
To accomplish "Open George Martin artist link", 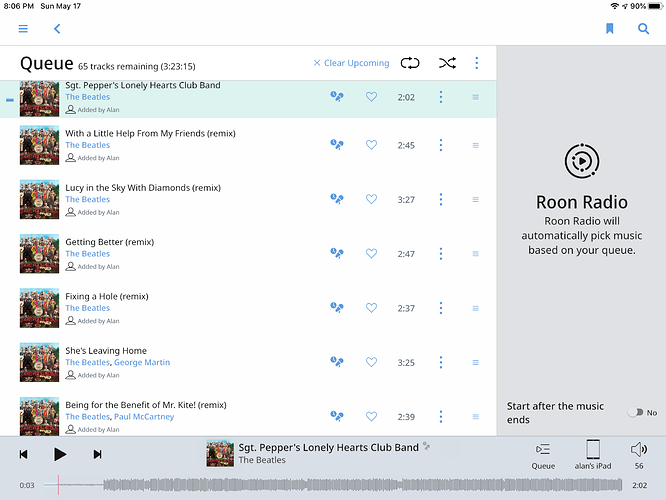I will [142, 362].
